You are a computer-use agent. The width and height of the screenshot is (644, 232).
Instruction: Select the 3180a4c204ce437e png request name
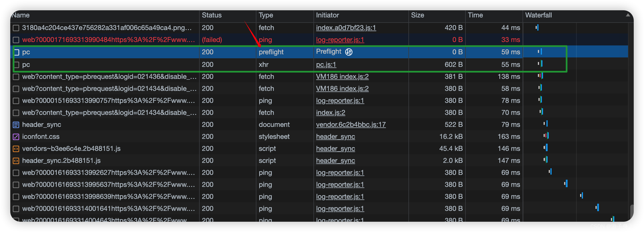[107, 28]
